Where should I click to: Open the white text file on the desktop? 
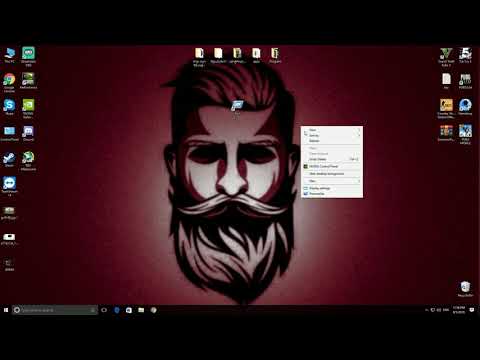pyautogui.click(x=446, y=81)
